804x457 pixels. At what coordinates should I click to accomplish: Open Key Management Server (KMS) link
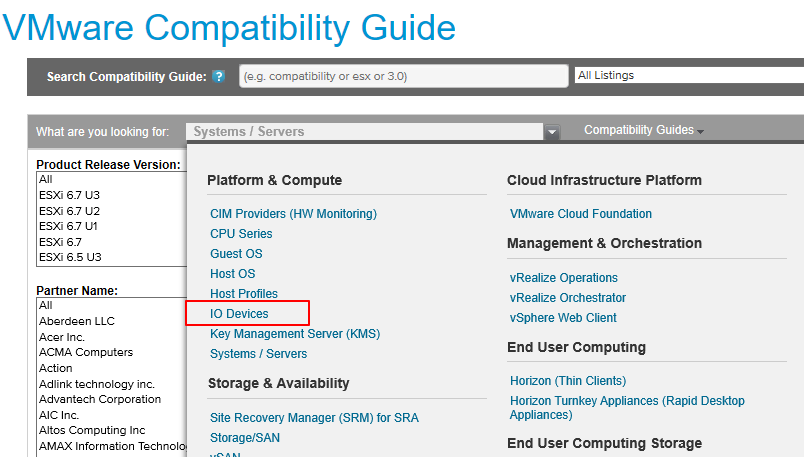coord(295,334)
